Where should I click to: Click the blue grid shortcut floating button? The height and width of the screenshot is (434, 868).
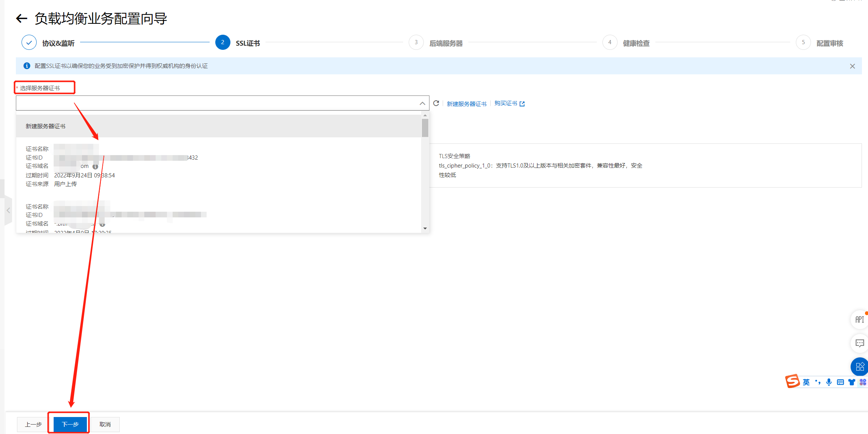[x=859, y=366]
